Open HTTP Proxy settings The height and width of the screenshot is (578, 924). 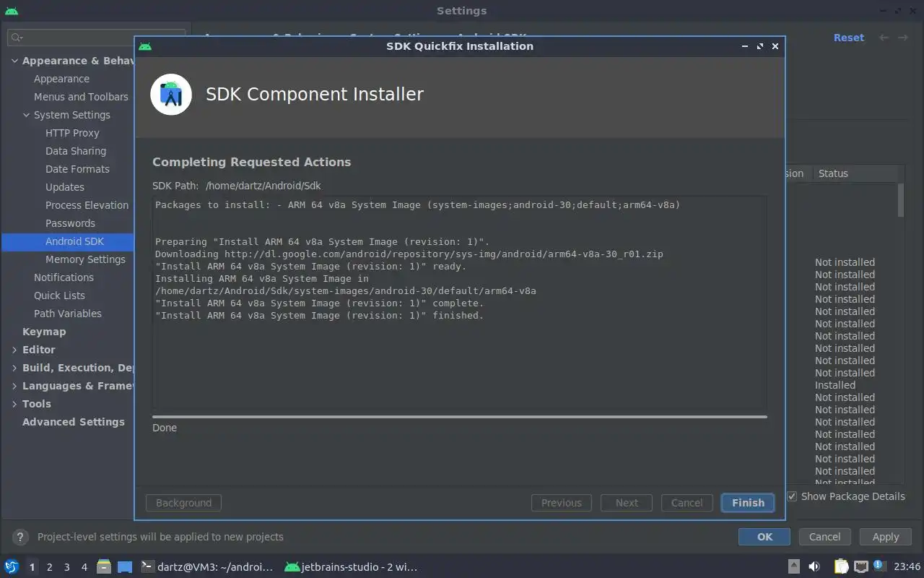tap(72, 133)
